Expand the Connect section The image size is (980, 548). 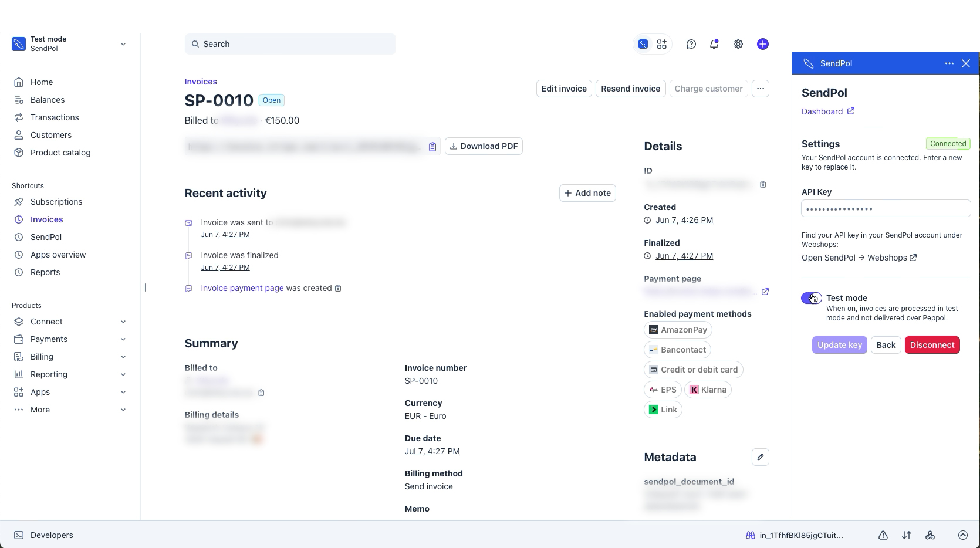click(70, 322)
